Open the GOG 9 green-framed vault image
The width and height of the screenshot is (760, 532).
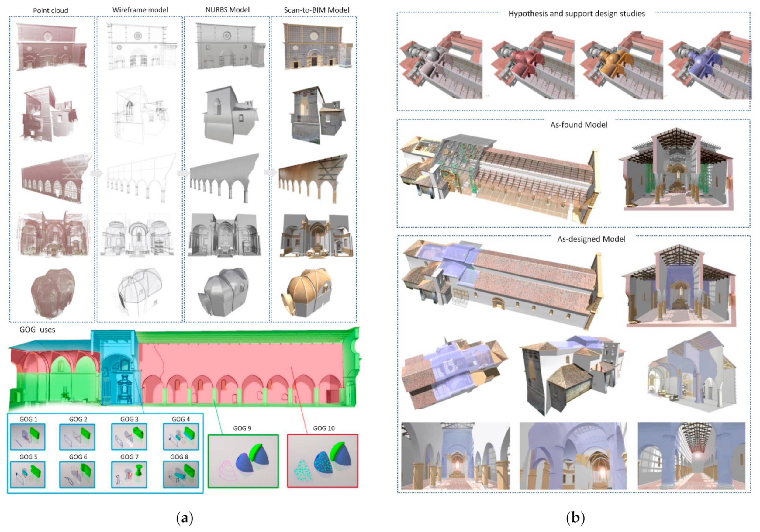243,461
